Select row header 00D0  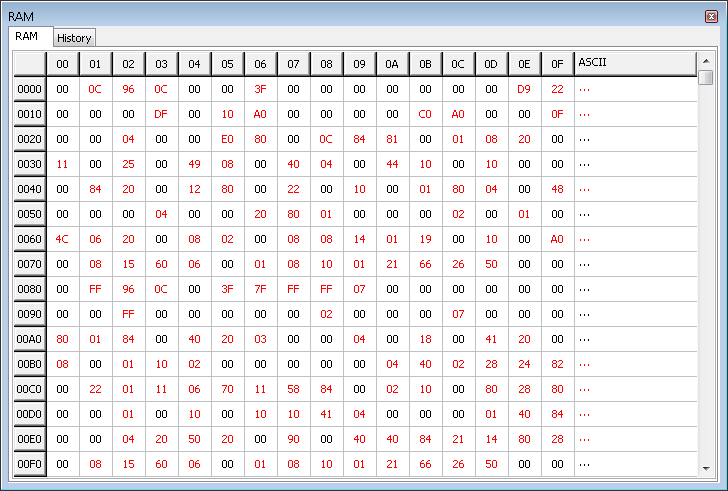pyautogui.click(x=30, y=415)
